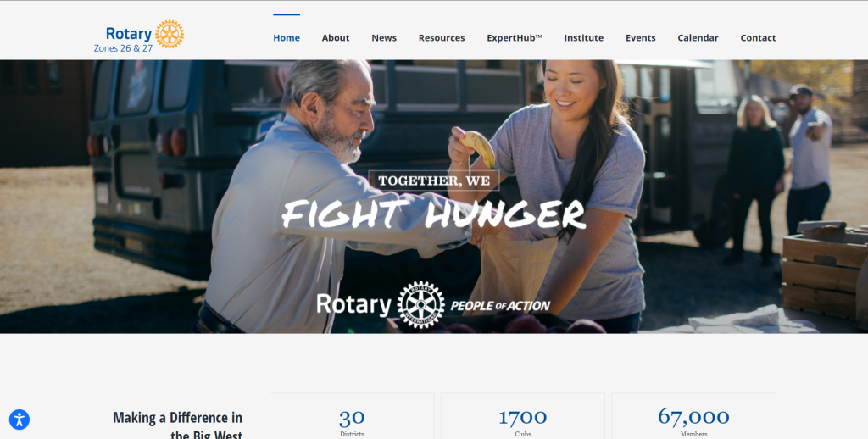The height and width of the screenshot is (439, 868).
Task: Navigate to ExpertHub
Action: point(515,37)
